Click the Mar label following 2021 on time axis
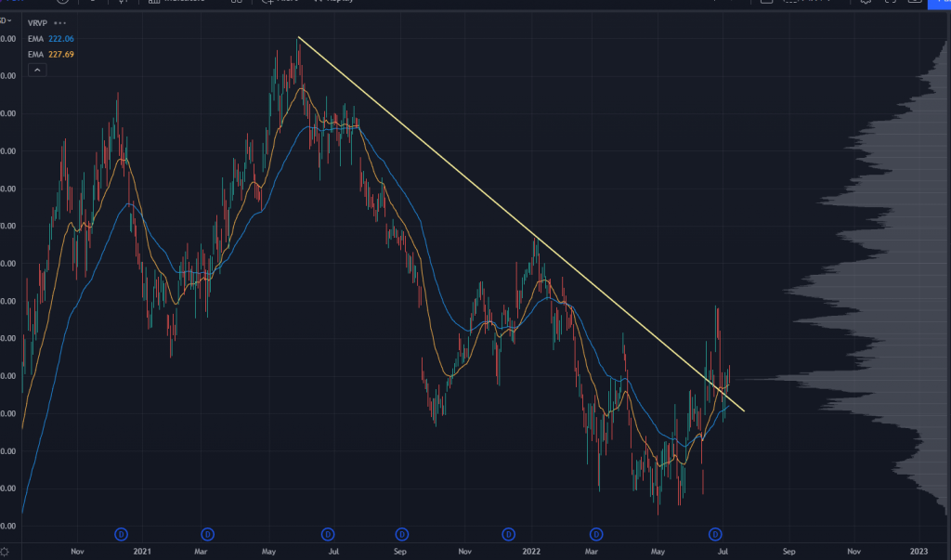 (x=201, y=552)
